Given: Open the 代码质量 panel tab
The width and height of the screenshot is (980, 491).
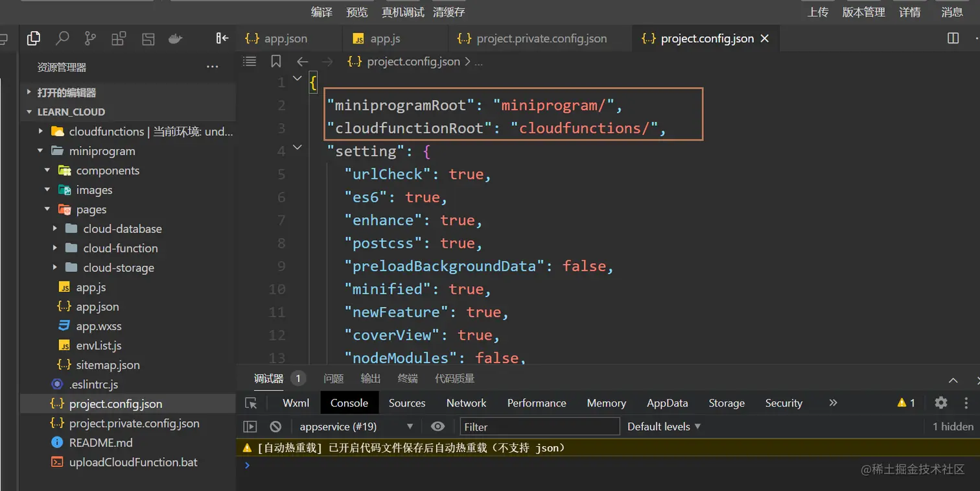Looking at the screenshot, I should click(x=455, y=378).
